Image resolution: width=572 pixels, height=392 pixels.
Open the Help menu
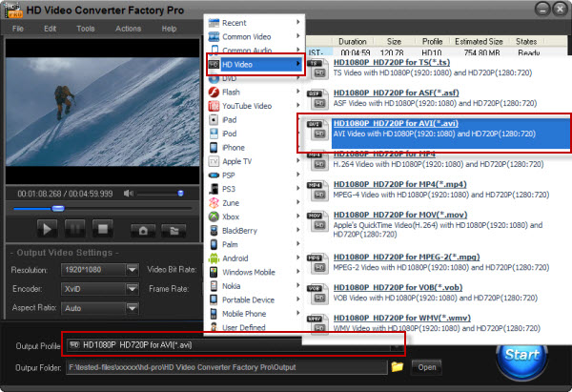click(169, 29)
